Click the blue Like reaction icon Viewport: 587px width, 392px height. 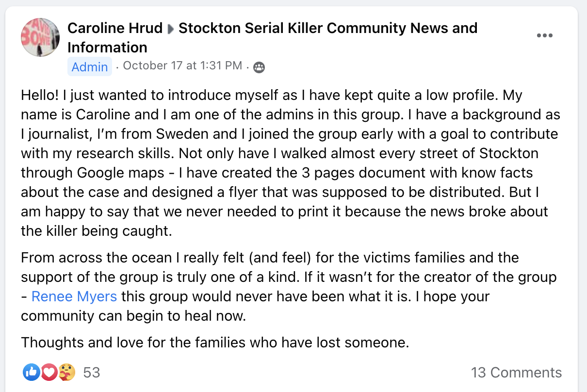(x=31, y=373)
